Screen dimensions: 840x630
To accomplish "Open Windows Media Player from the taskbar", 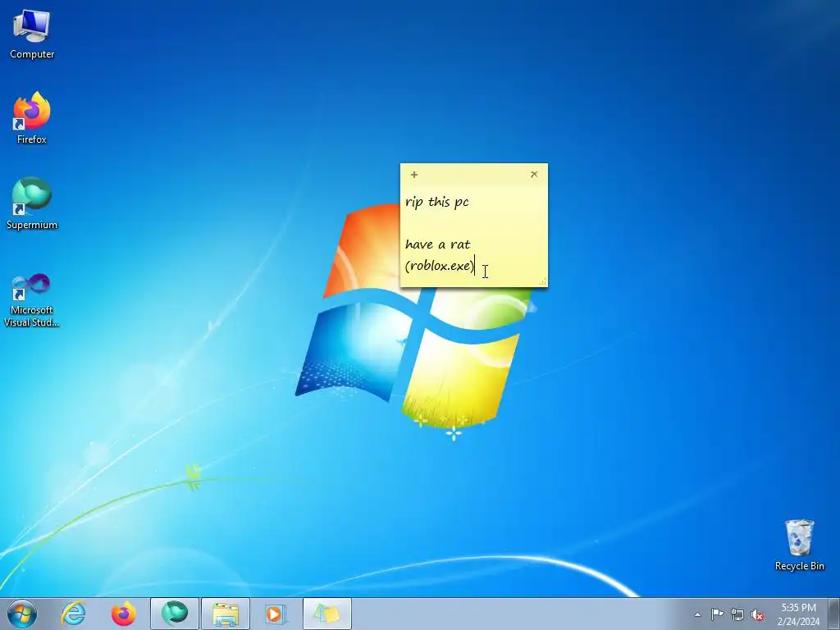I will click(x=276, y=614).
